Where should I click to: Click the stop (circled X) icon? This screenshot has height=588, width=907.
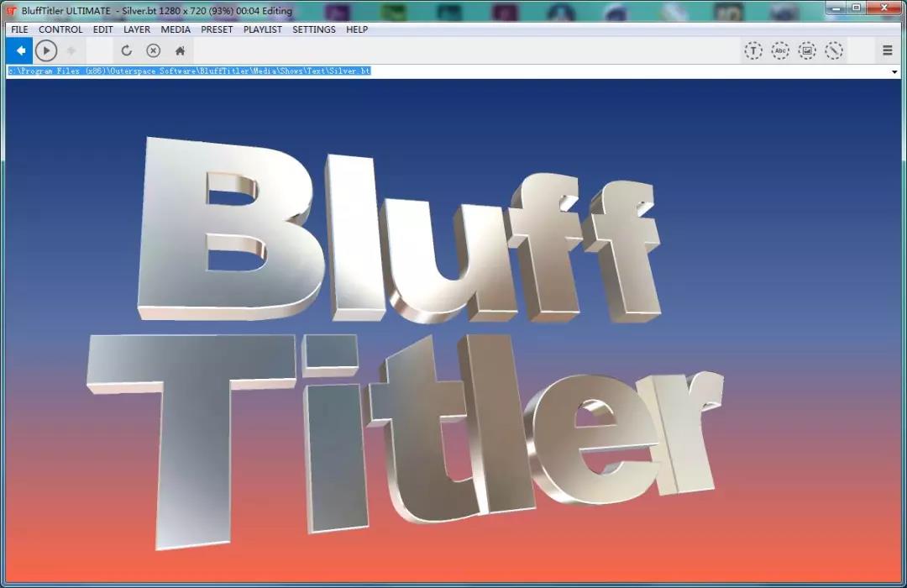(x=154, y=51)
